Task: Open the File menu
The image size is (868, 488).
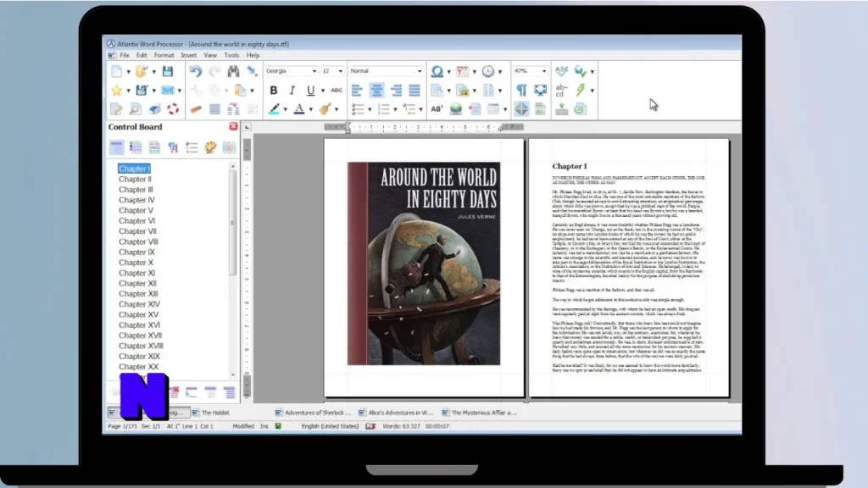Action: [125, 55]
